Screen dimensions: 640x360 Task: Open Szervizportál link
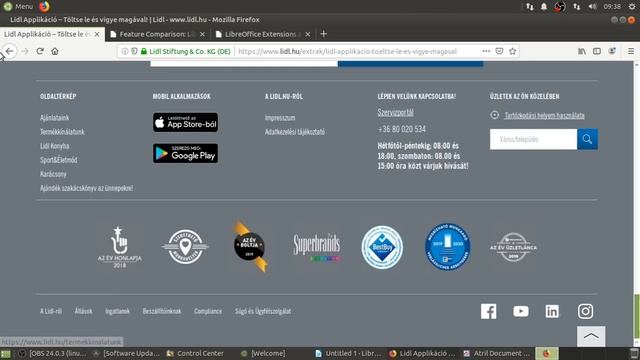click(395, 112)
